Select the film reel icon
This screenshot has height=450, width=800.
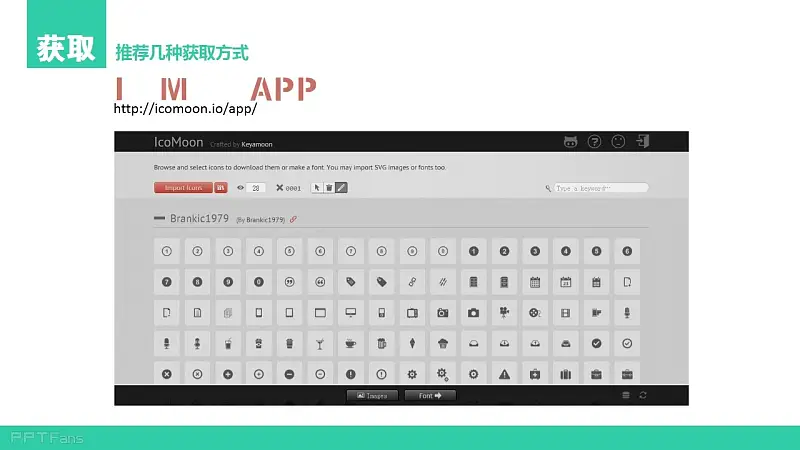click(x=535, y=313)
